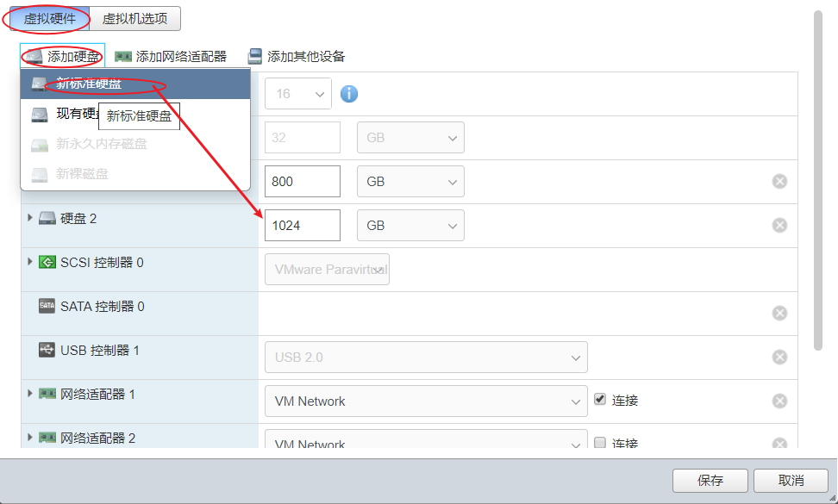The image size is (838, 504).
Task: Click the 硬盘 2 size field showing 1024
Action: coord(303,226)
